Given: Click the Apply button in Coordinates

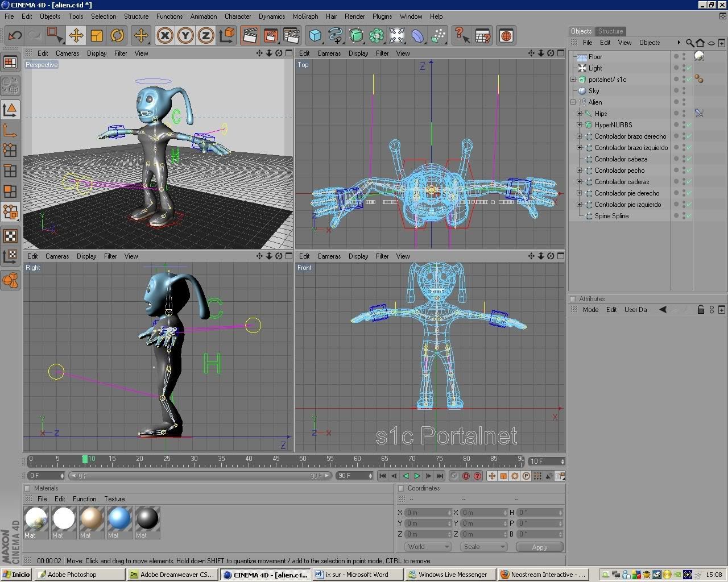Looking at the screenshot, I should pyautogui.click(x=540, y=547).
